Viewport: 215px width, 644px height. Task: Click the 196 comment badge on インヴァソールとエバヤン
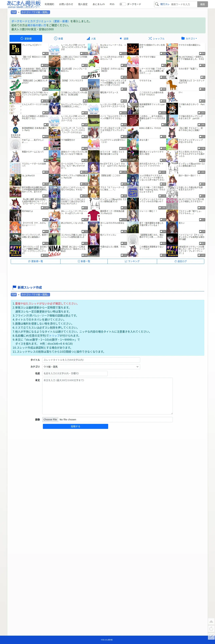(x=163, y=208)
